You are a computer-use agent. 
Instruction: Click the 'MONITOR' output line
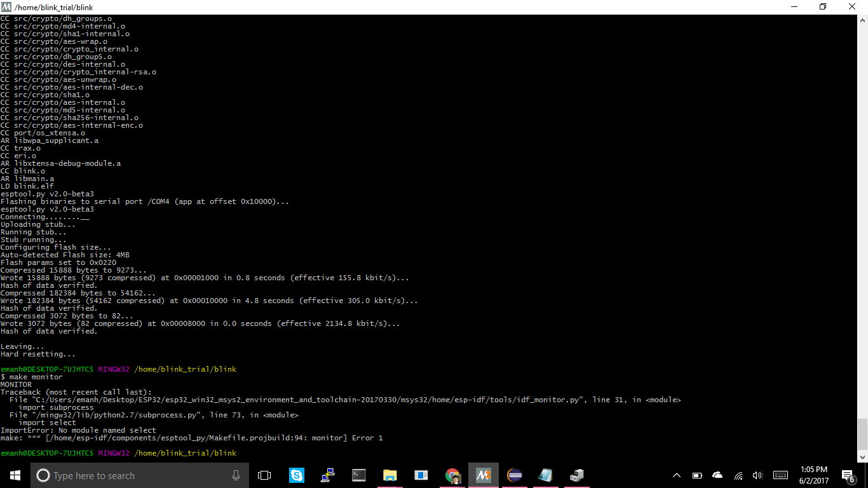point(16,384)
